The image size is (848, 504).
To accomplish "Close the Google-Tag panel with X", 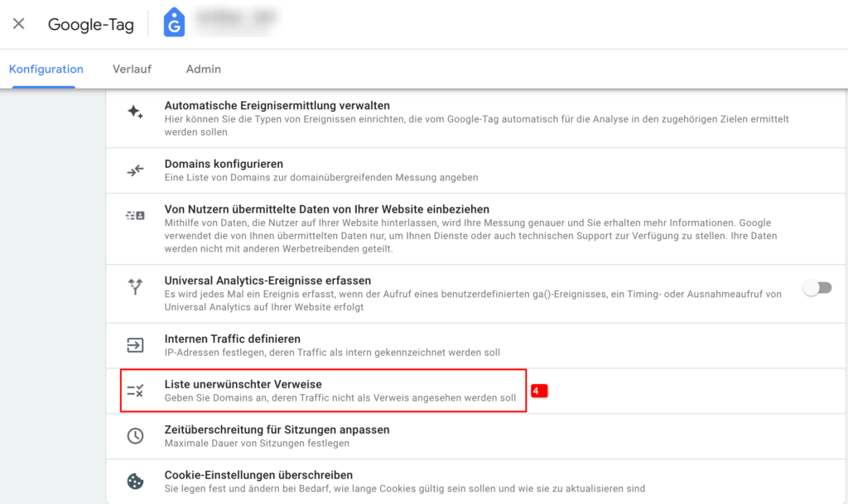I will (x=18, y=24).
